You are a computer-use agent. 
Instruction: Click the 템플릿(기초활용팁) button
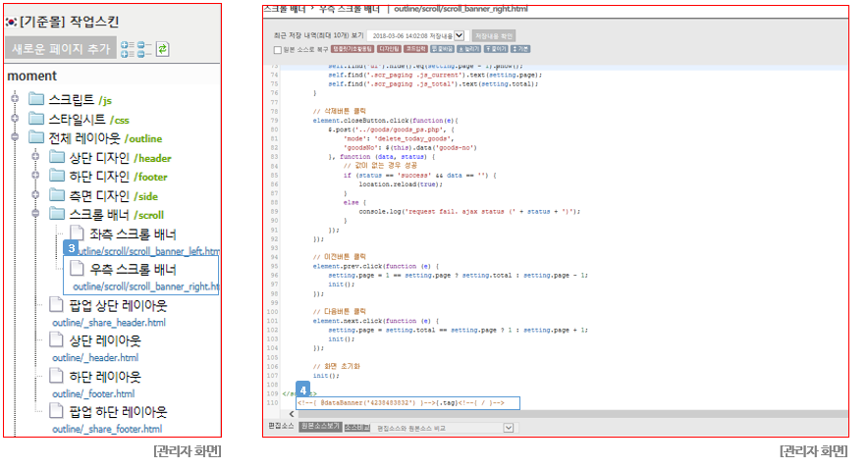tap(353, 49)
